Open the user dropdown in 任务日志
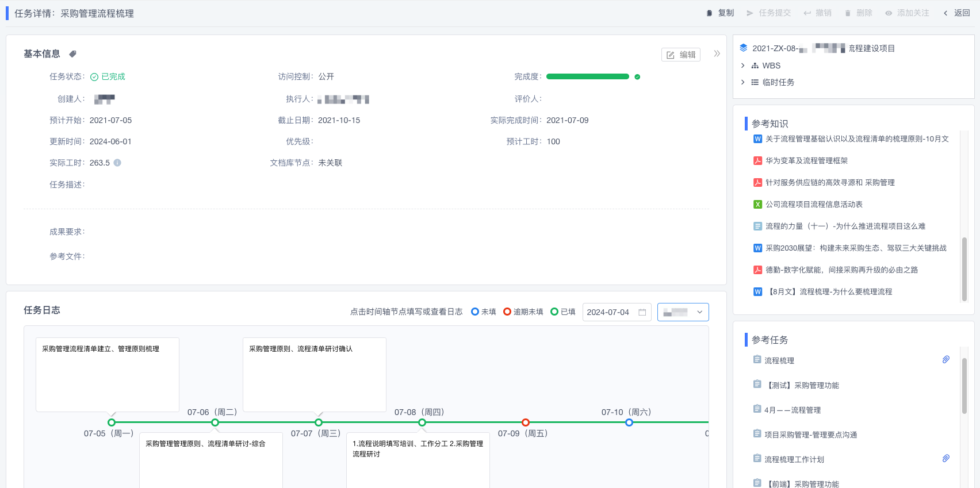 [683, 312]
